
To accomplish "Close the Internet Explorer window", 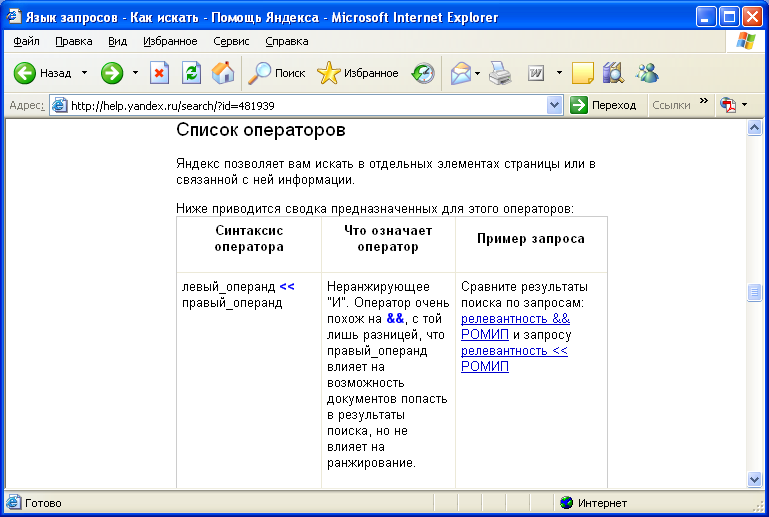I will (x=752, y=17).
